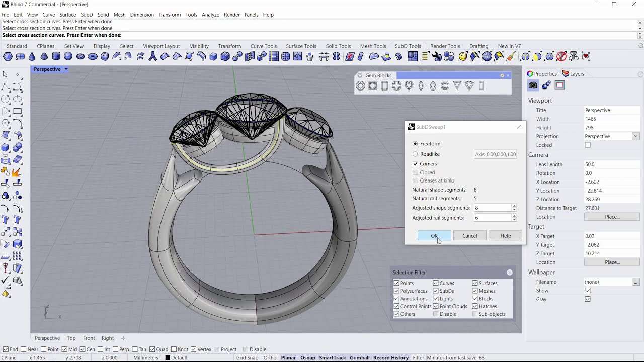
Task: Click the marquise gem block icon
Action: pyautogui.click(x=421, y=86)
